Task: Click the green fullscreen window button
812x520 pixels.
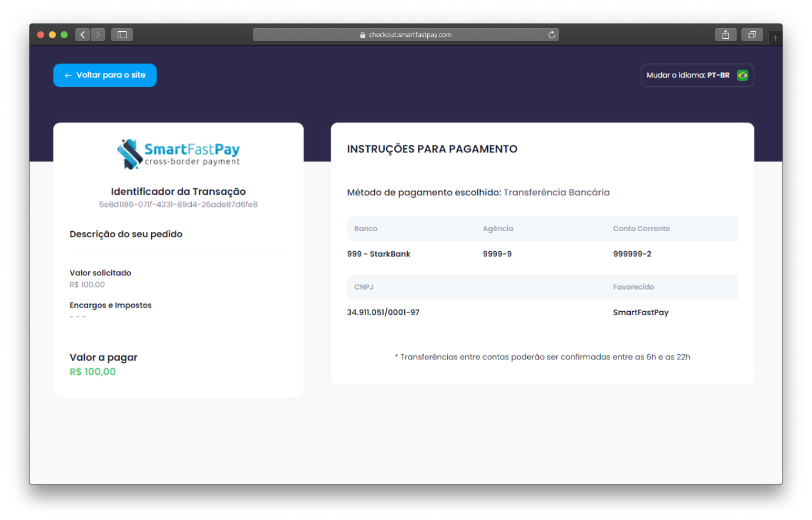Action: 64,35
